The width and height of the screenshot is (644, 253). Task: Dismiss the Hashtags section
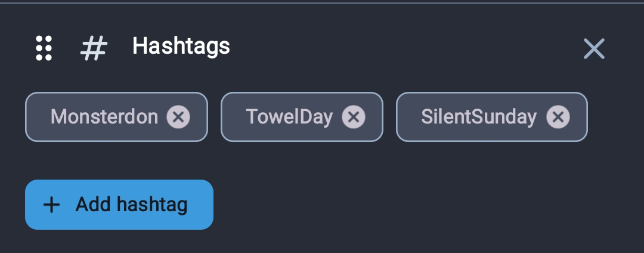[594, 48]
